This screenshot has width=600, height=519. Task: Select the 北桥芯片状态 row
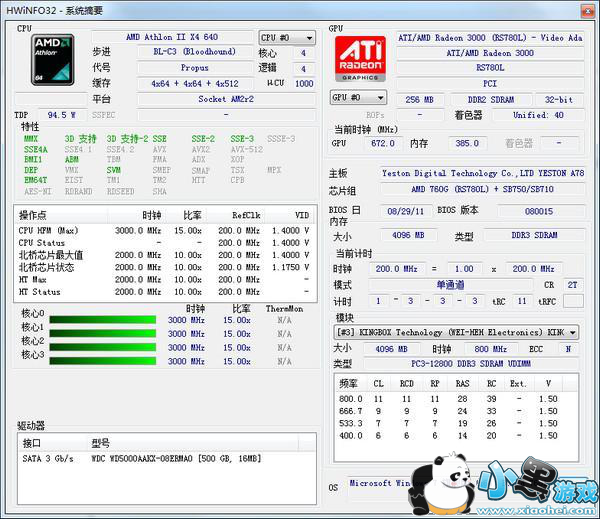click(164, 268)
